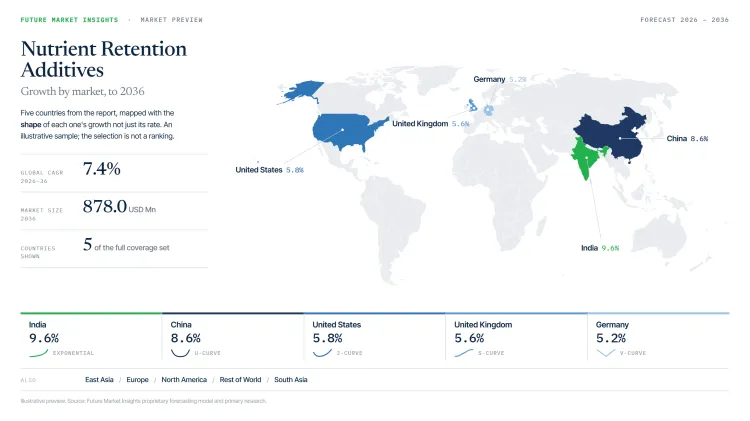Click the United States J-curve icon
Image resolution: width=750 pixels, height=421 pixels.
(322, 353)
